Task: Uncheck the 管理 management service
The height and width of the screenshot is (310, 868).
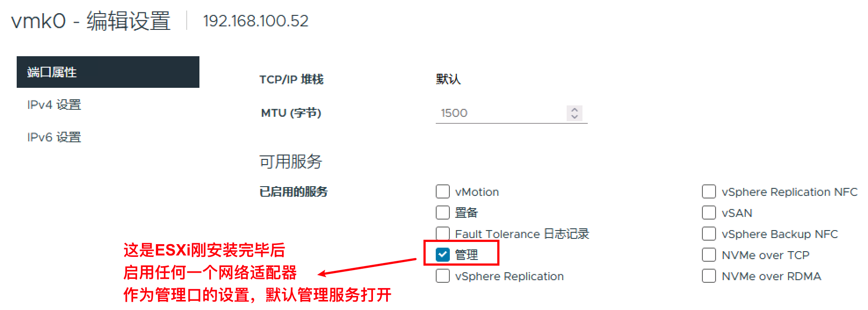Action: pyautogui.click(x=443, y=255)
